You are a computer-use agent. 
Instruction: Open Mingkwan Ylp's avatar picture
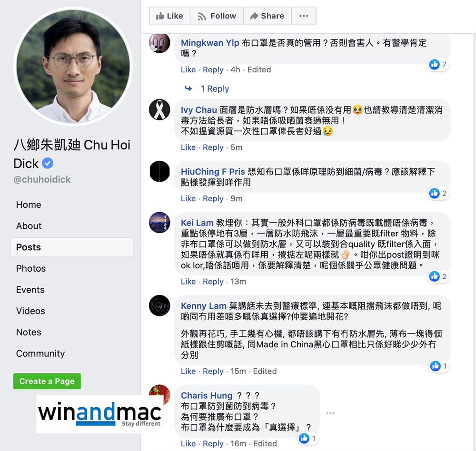159,43
